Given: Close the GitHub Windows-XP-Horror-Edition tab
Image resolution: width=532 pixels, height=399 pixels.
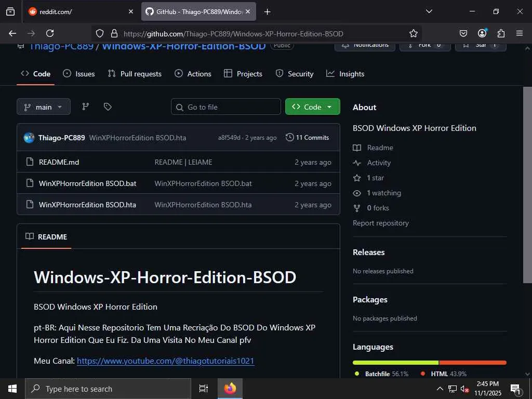Looking at the screenshot, I should pyautogui.click(x=248, y=11).
